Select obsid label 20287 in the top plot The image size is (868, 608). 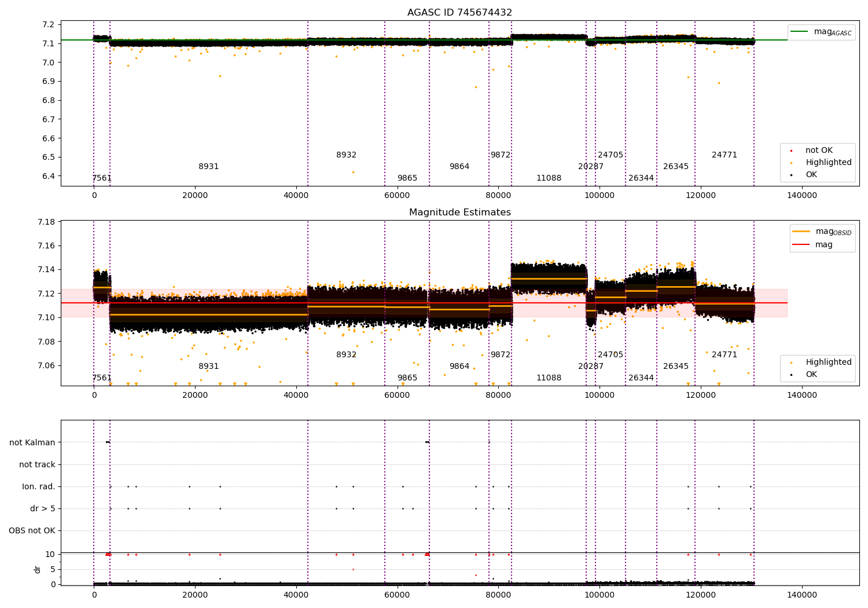click(591, 167)
